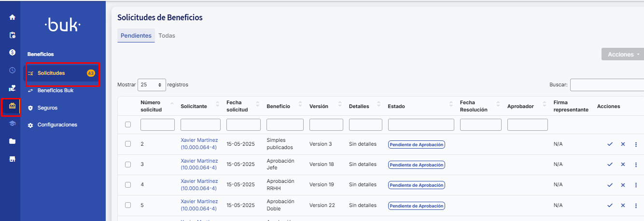
Task: Expand the Mostrar registros count selector
Action: click(x=152, y=85)
